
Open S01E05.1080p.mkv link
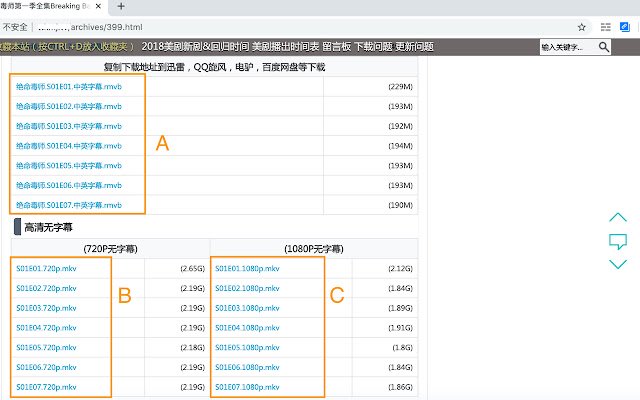[x=247, y=347]
